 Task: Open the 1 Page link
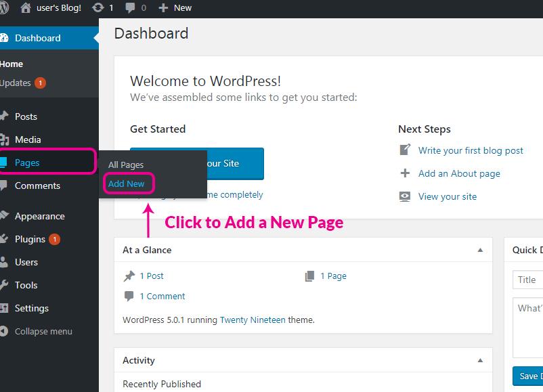point(334,276)
